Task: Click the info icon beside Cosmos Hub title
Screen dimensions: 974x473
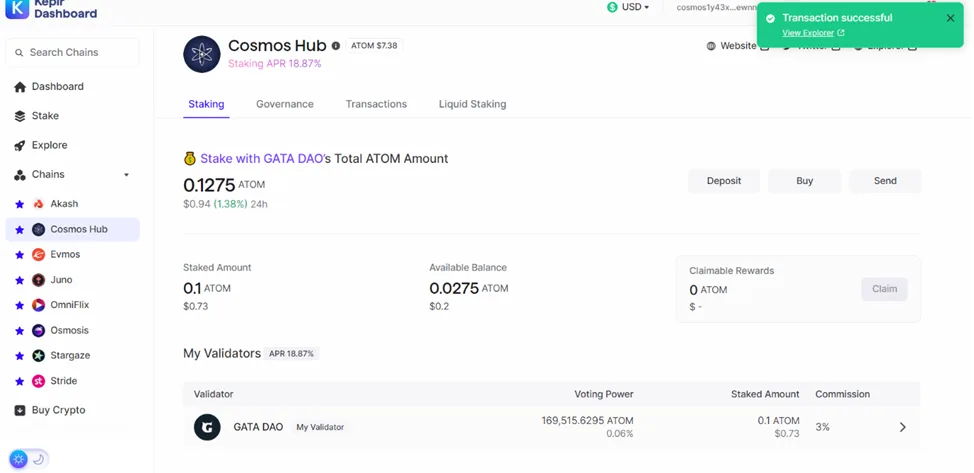Action: click(335, 46)
